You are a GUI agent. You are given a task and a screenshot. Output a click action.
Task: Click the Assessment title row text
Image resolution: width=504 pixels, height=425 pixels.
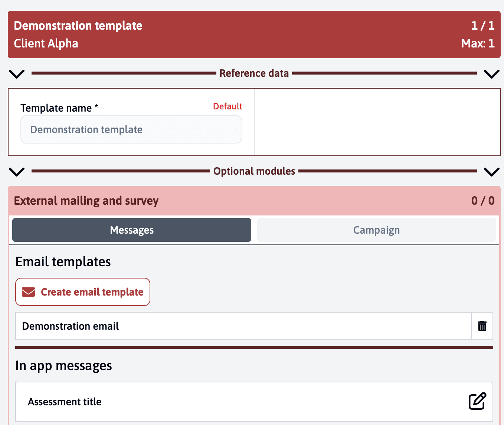65,402
